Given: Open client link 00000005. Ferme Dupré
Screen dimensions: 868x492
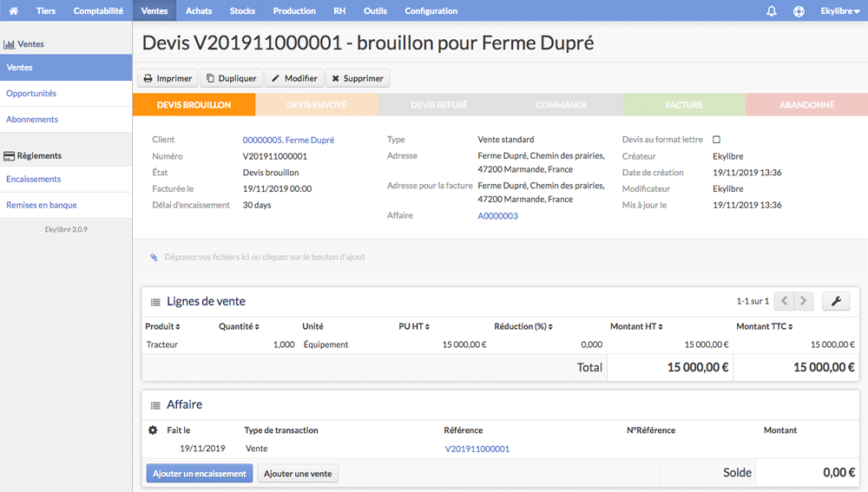Looking at the screenshot, I should [x=288, y=140].
